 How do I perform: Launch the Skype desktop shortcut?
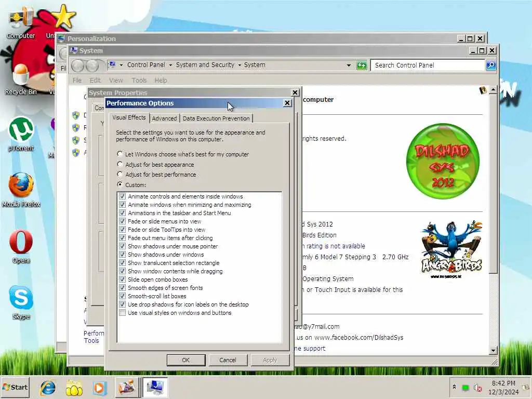(21, 303)
